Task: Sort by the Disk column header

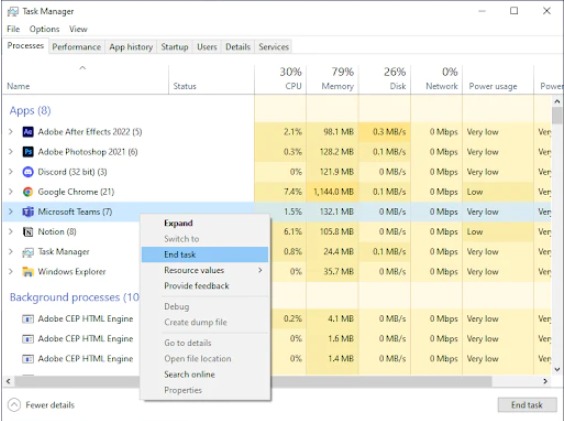Action: tap(385, 80)
